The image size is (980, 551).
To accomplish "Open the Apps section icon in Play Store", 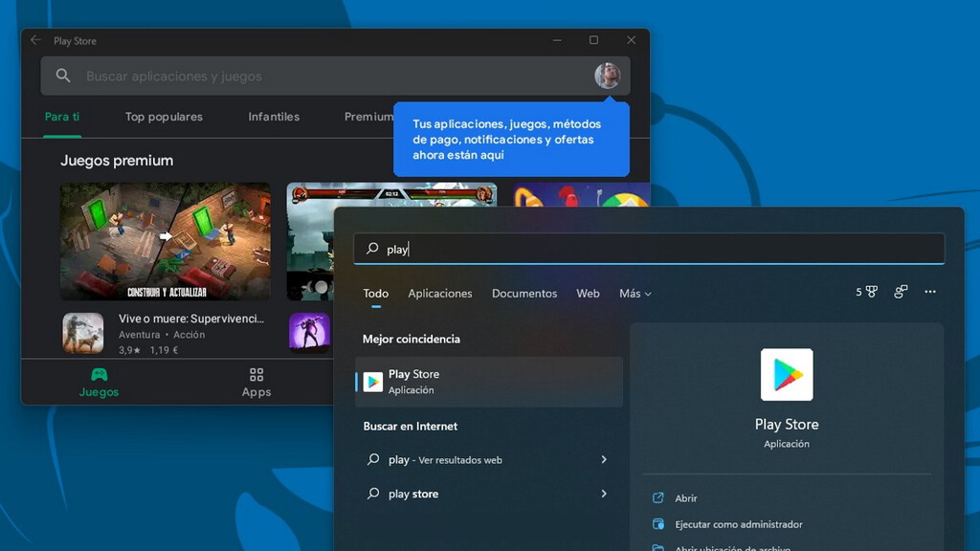I will click(255, 376).
